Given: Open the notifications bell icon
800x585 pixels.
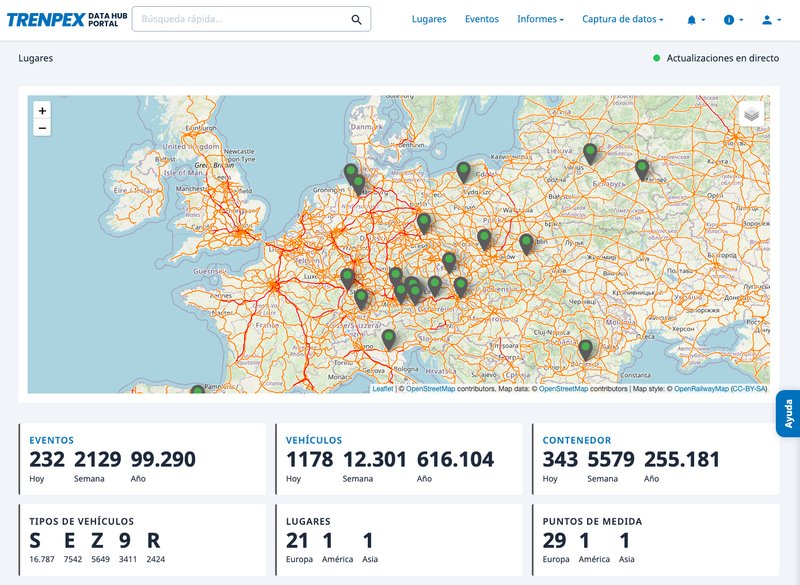Looking at the screenshot, I should pyautogui.click(x=690, y=19).
